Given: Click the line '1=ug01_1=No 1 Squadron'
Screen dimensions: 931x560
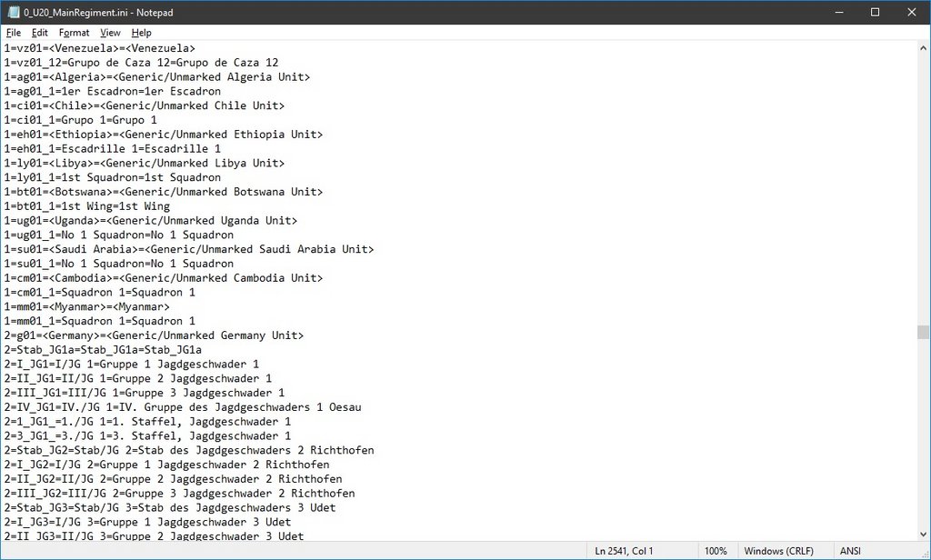Looking at the screenshot, I should click(x=119, y=235).
